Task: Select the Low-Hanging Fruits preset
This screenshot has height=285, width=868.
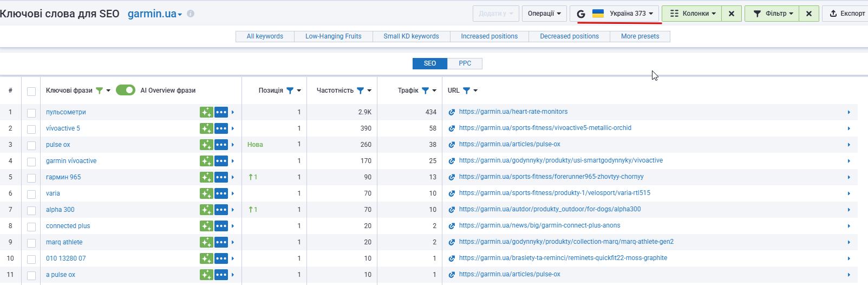Action: pos(334,36)
